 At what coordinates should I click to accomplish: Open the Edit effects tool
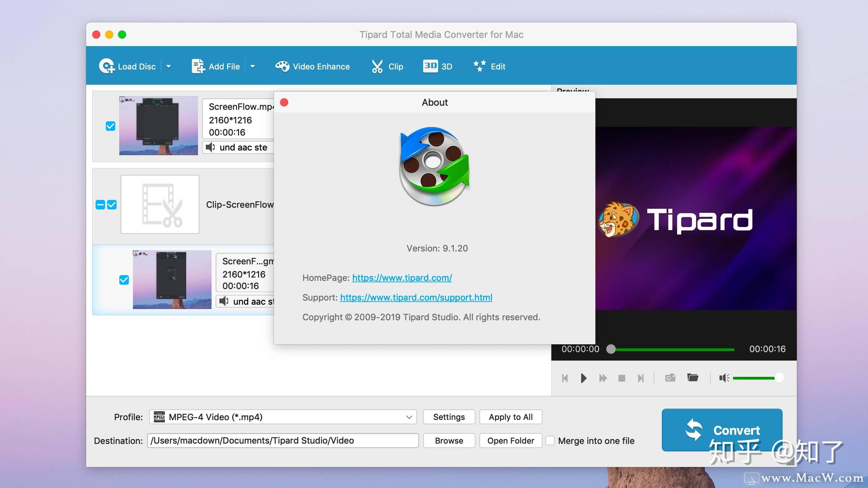489,66
